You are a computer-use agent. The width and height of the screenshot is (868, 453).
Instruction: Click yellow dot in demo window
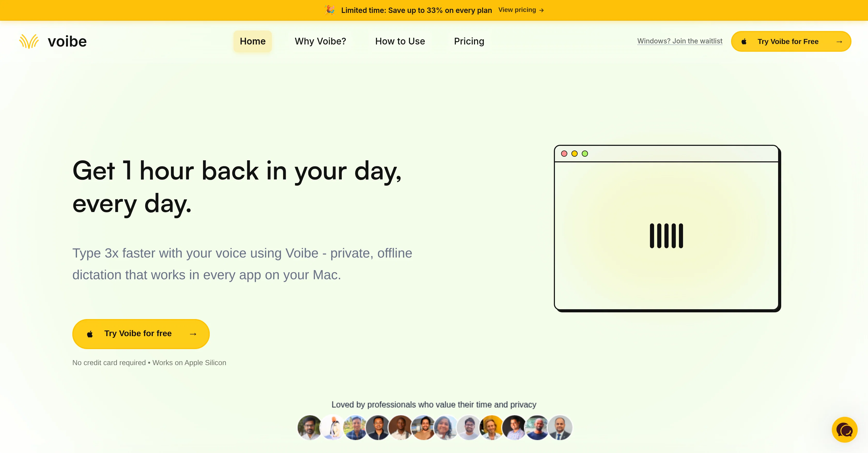[x=575, y=154]
